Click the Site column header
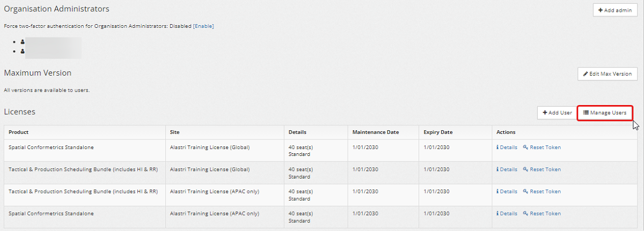 click(174, 132)
